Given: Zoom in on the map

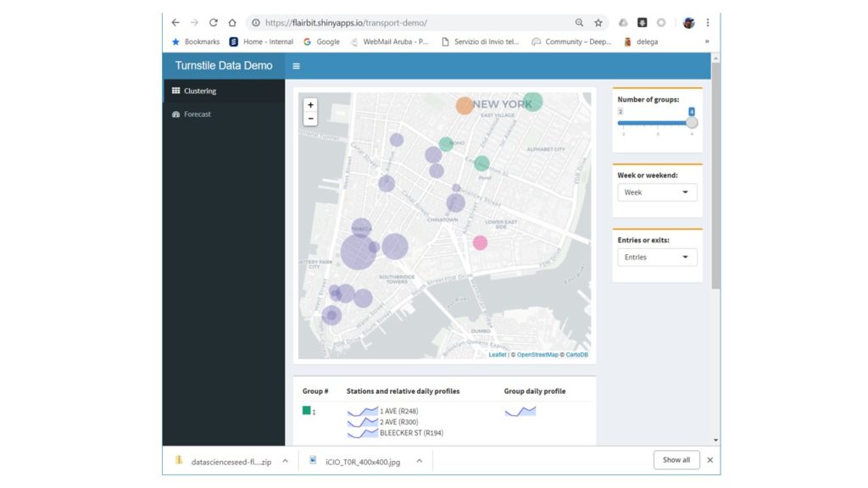Looking at the screenshot, I should [310, 105].
